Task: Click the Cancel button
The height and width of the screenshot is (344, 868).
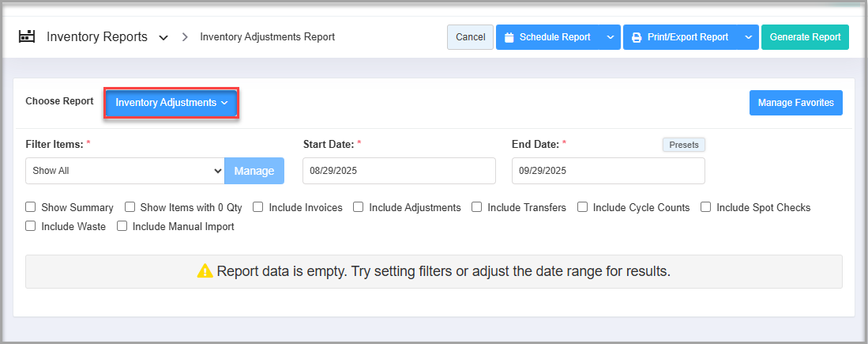Action: [470, 37]
